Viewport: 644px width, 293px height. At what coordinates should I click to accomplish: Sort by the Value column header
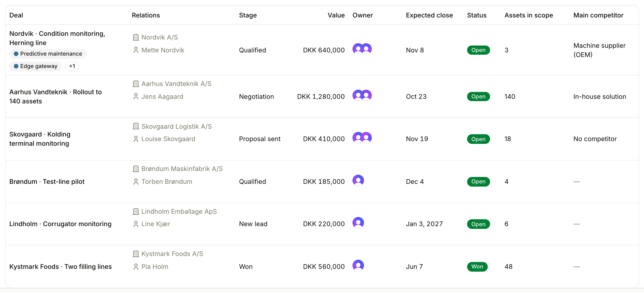click(336, 15)
